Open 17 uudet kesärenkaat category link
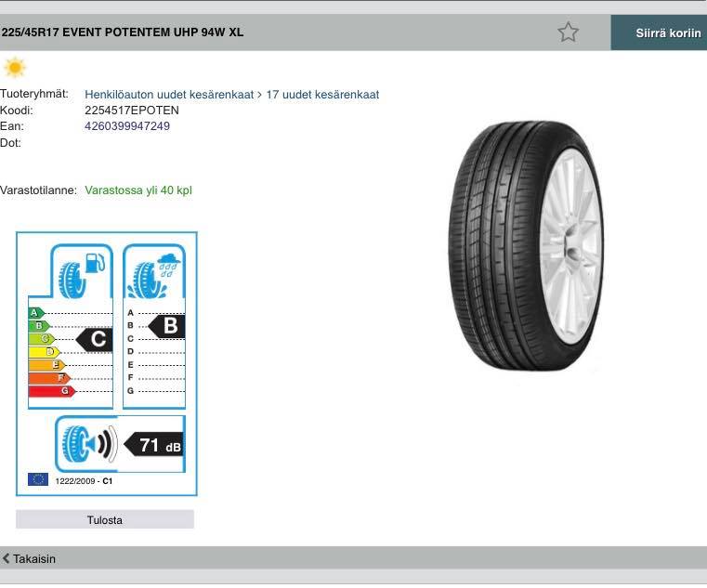Viewport: 707px width, 588px height. point(322,95)
